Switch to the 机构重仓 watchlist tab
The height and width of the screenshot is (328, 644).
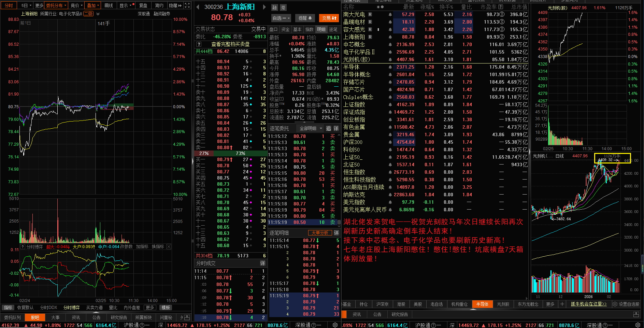(459, 304)
